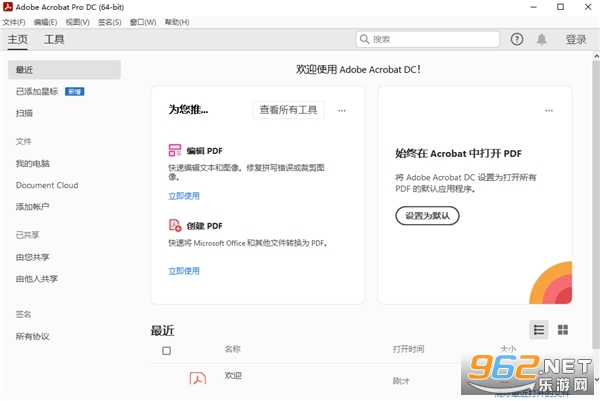
Task: Click the vertical scrollbar up arrow
Action: (x=596, y=56)
